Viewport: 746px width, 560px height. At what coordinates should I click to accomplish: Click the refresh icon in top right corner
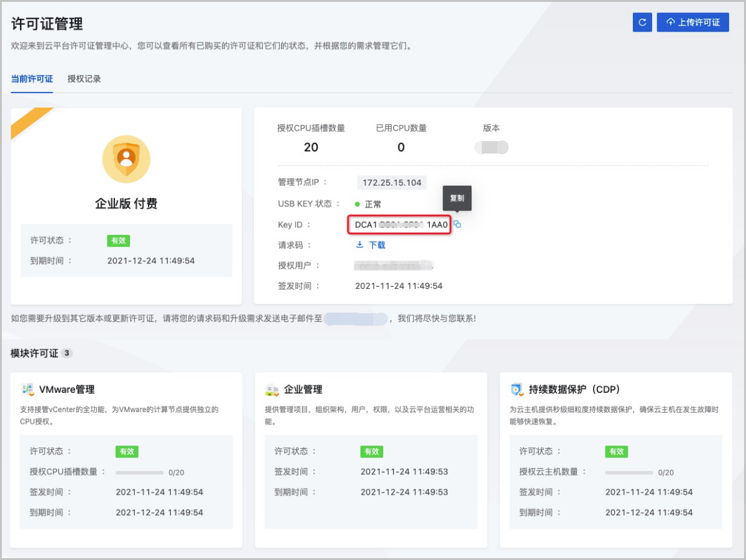pyautogui.click(x=642, y=22)
